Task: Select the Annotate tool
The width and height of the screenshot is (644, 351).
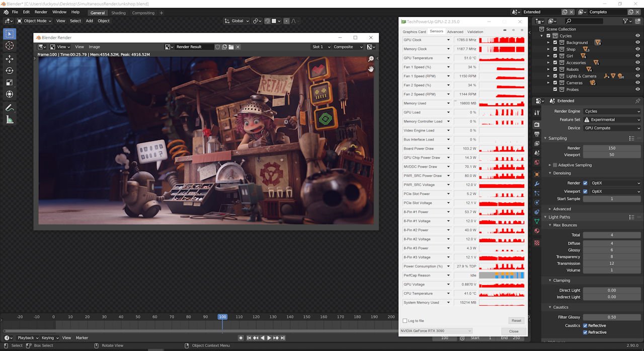Action: [10, 108]
